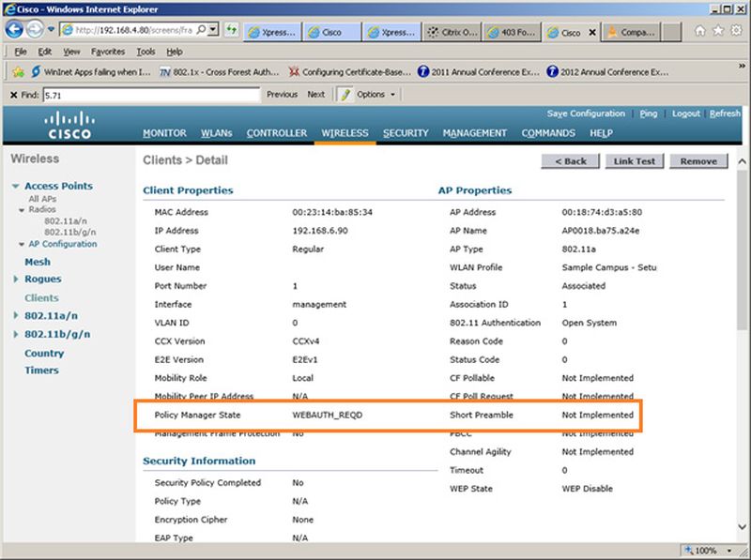Click the Find text input field
The image size is (751, 560).
point(151,95)
